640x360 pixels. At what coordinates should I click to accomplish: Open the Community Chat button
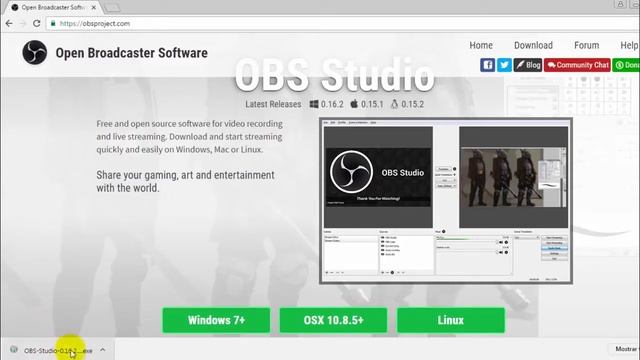point(577,65)
